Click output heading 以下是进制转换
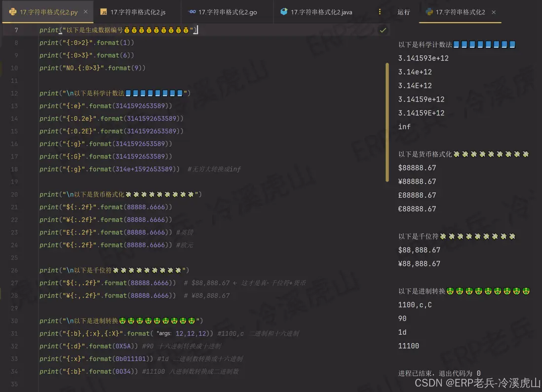 point(464,291)
